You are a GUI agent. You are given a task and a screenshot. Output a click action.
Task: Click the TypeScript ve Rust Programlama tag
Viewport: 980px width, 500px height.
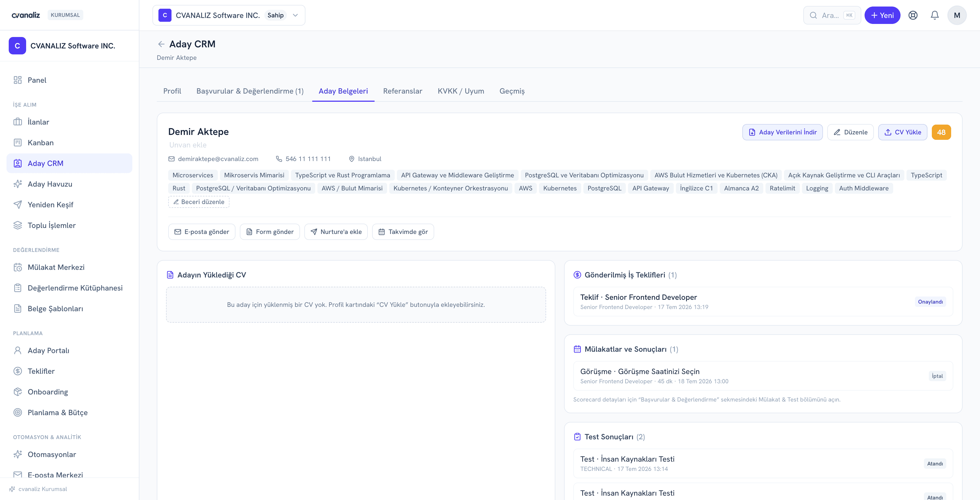(x=342, y=175)
